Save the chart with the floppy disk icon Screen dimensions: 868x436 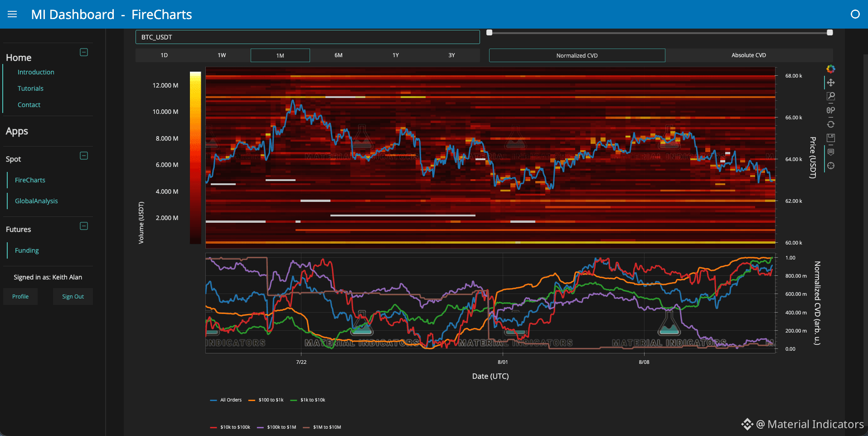(x=830, y=138)
